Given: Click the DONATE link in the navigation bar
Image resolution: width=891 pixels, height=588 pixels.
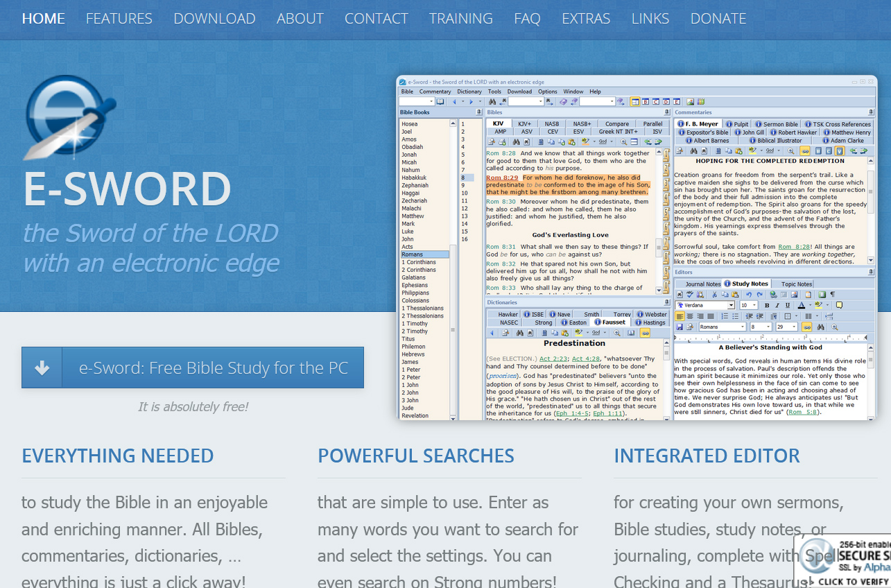Looking at the screenshot, I should [718, 19].
